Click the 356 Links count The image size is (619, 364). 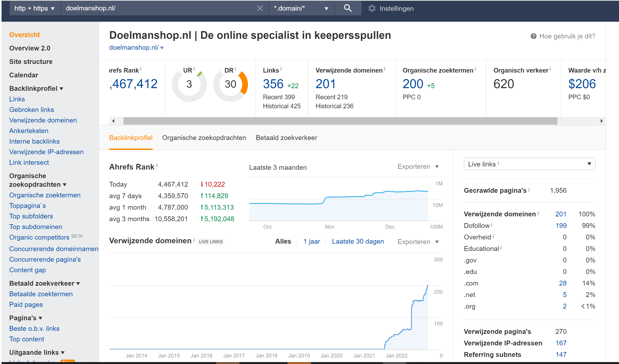273,84
